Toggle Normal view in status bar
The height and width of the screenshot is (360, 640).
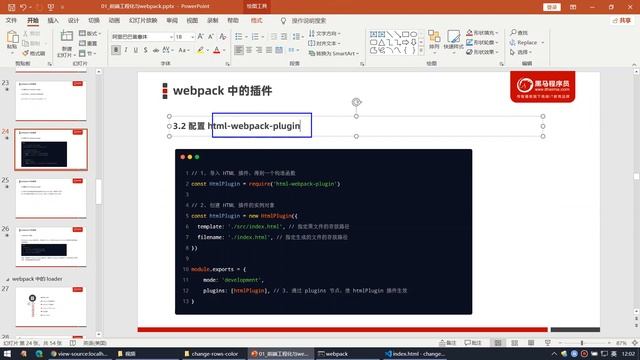(498, 343)
